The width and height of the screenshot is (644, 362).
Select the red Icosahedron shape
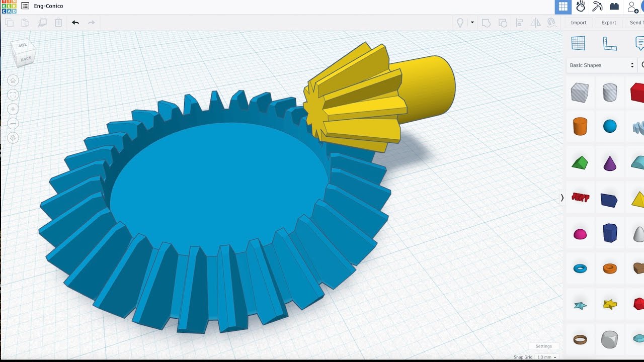click(x=638, y=304)
